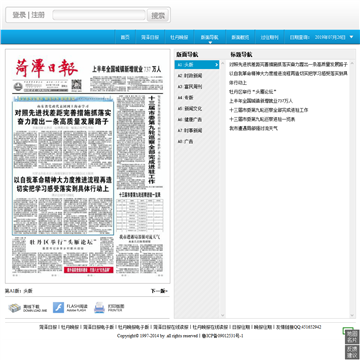
Task: Click footer link 菏泽日报
Action: point(48,327)
